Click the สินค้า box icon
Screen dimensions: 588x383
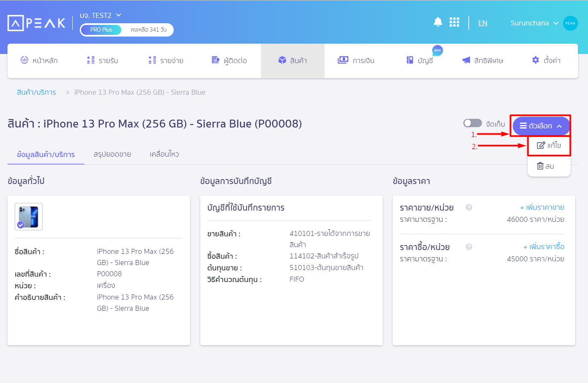point(282,60)
